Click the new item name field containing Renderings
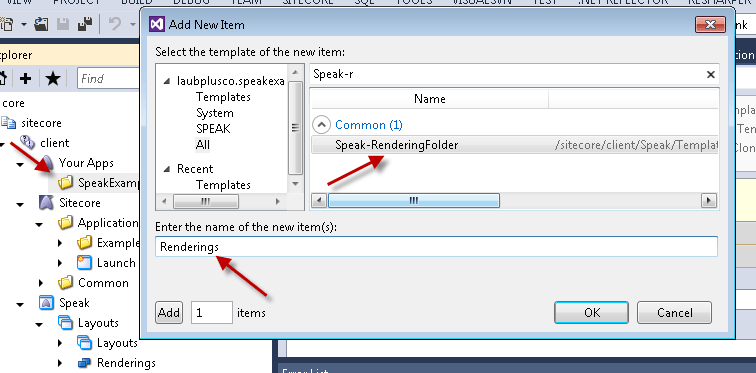 [436, 247]
